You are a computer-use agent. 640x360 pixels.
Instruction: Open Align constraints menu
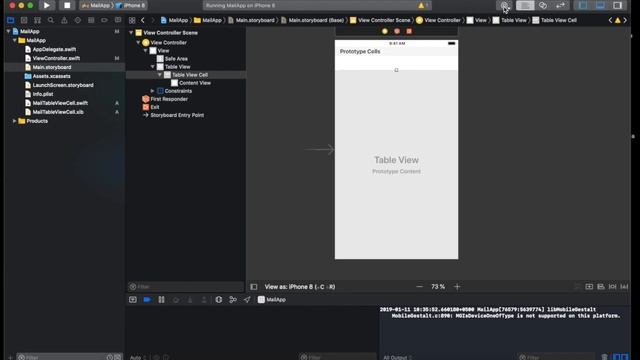coord(601,287)
